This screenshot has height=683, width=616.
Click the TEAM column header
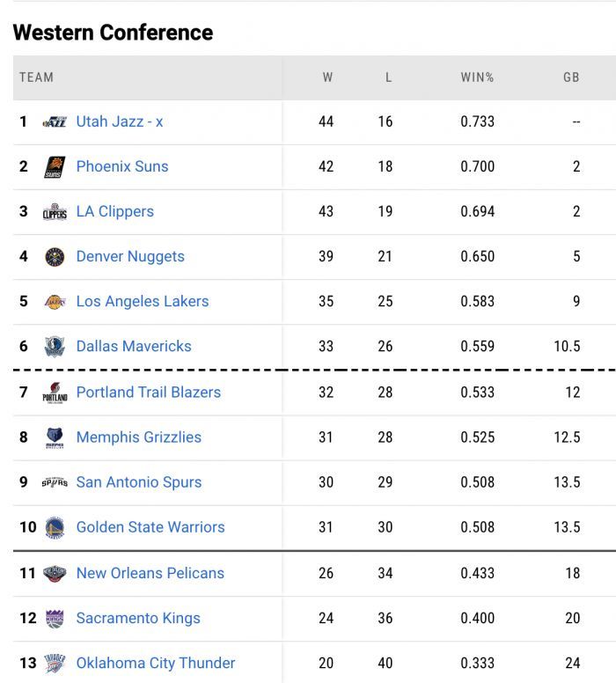[x=36, y=77]
